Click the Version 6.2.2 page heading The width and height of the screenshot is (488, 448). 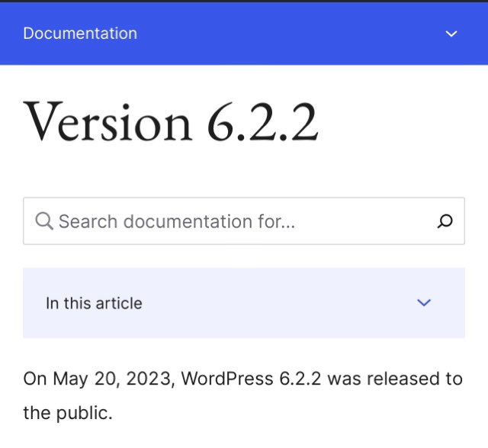[x=171, y=122]
